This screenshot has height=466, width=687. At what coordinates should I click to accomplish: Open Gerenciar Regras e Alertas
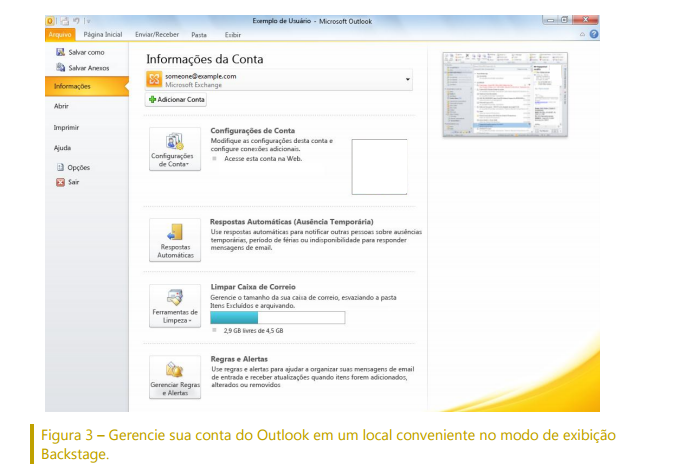[175, 378]
